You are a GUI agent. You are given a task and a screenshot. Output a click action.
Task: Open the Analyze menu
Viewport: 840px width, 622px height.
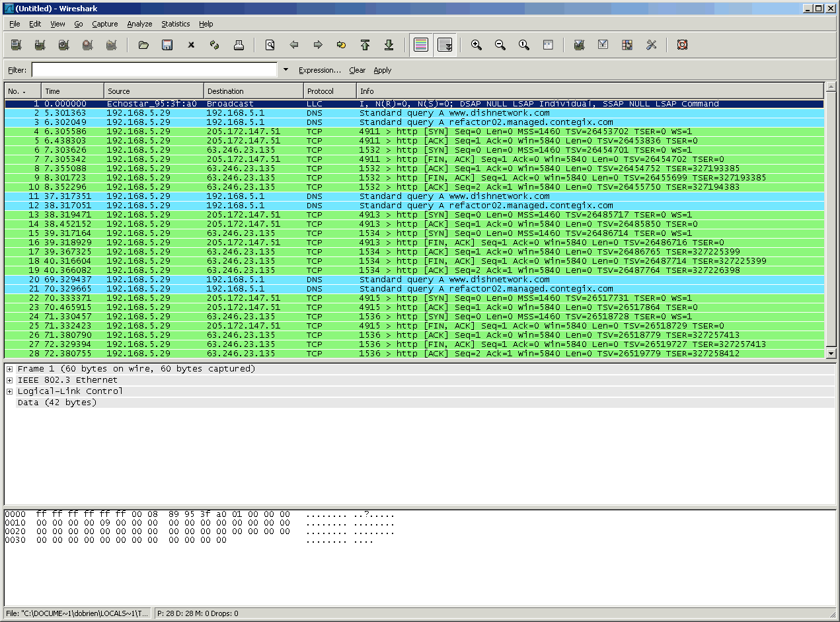[x=139, y=24]
